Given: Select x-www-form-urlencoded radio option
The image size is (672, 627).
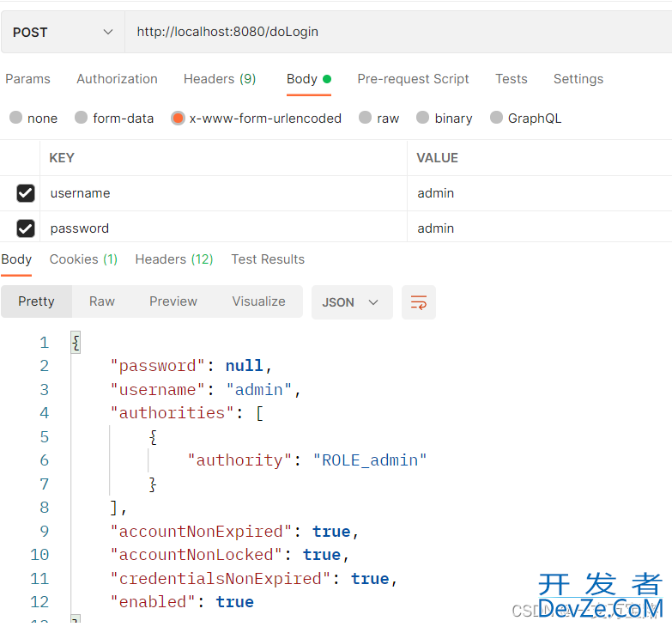Looking at the screenshot, I should click(178, 118).
